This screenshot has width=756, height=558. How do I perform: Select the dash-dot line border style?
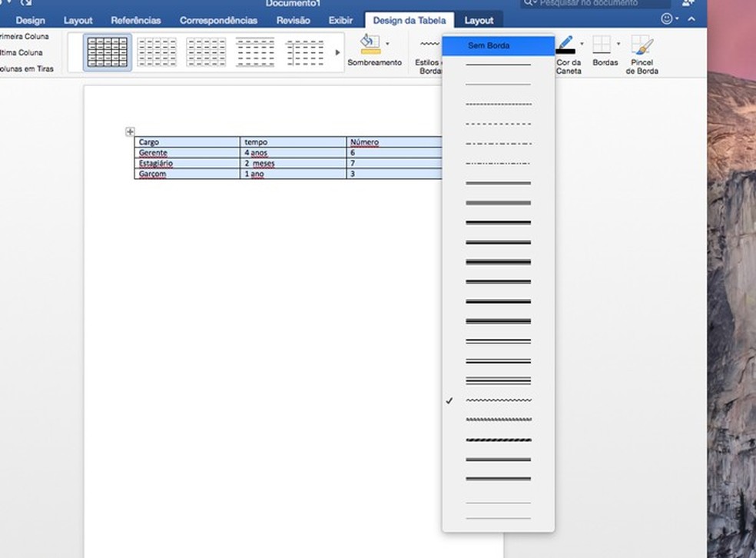498,144
